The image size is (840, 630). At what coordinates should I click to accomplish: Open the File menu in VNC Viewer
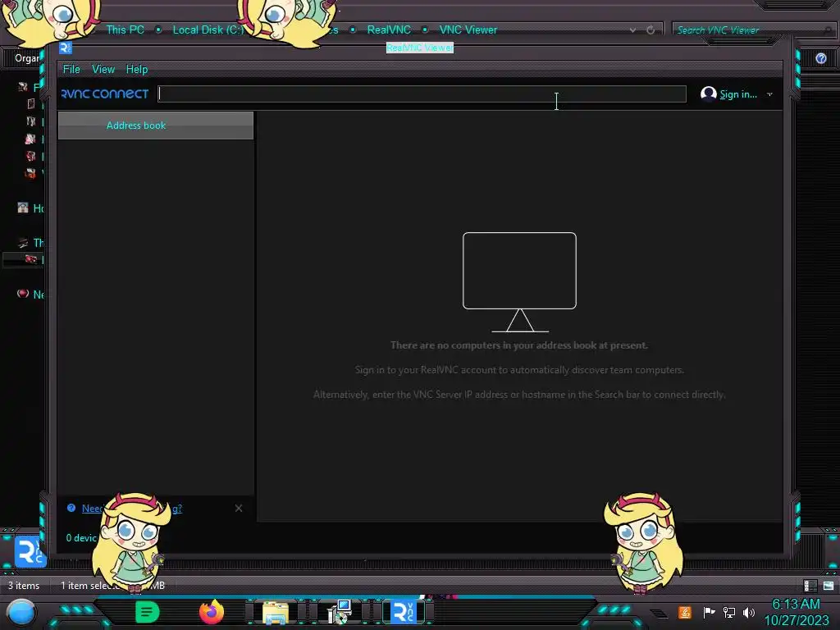point(71,69)
